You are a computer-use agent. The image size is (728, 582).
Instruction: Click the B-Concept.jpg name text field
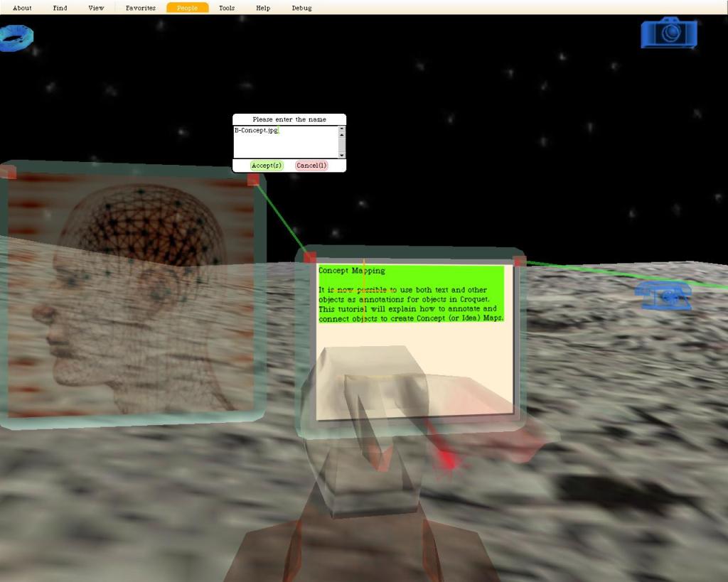point(286,142)
